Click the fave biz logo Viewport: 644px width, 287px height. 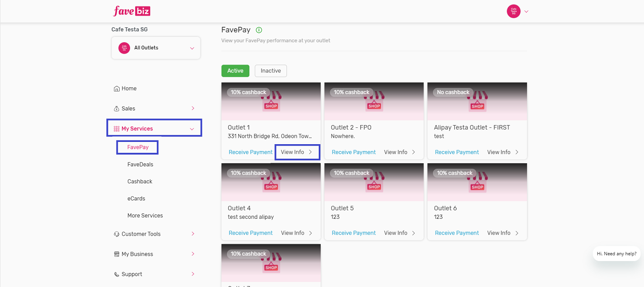131,11
